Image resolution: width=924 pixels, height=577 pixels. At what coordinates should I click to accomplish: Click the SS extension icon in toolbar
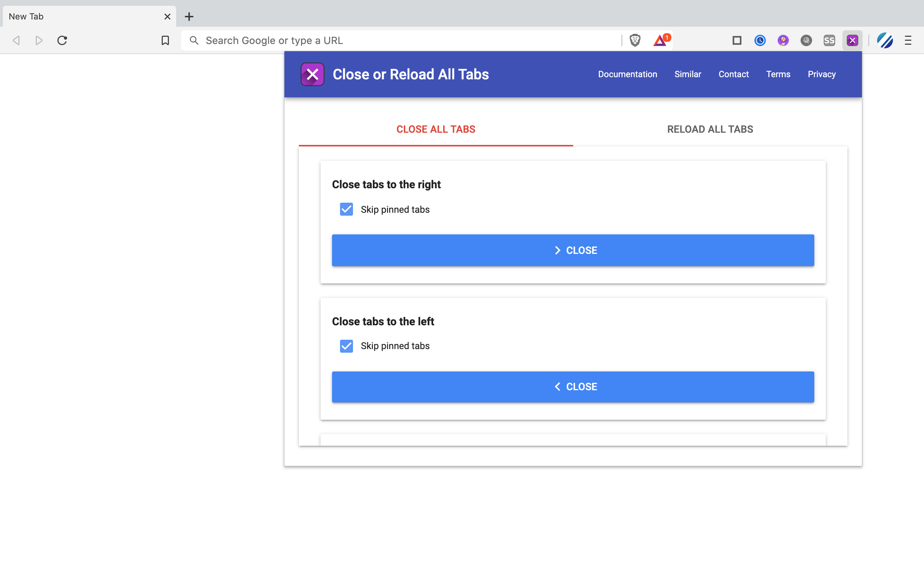(829, 40)
